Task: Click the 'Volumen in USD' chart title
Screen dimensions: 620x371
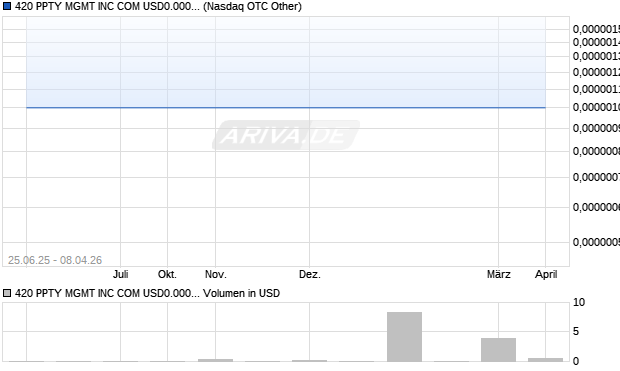Action: 241,293
